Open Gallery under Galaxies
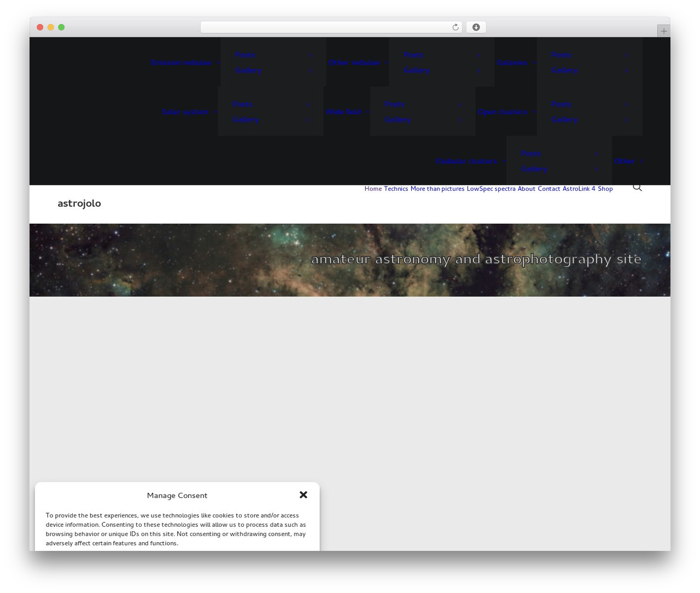 coord(564,70)
